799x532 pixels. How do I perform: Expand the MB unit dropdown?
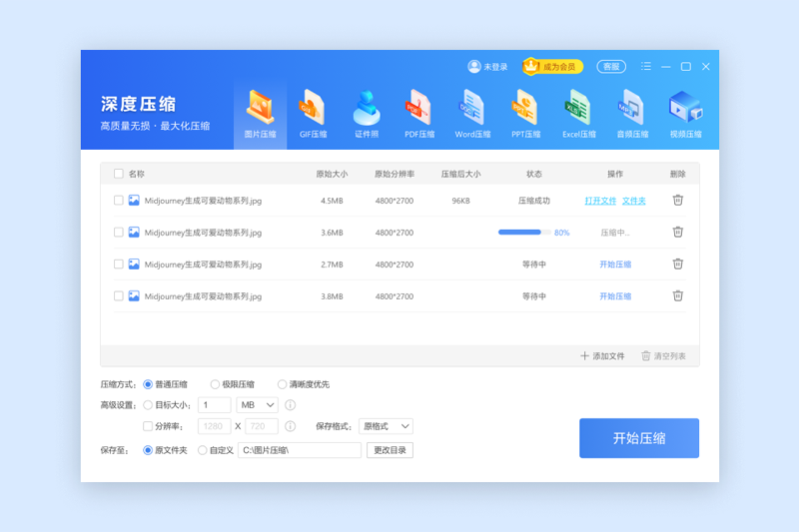click(257, 405)
